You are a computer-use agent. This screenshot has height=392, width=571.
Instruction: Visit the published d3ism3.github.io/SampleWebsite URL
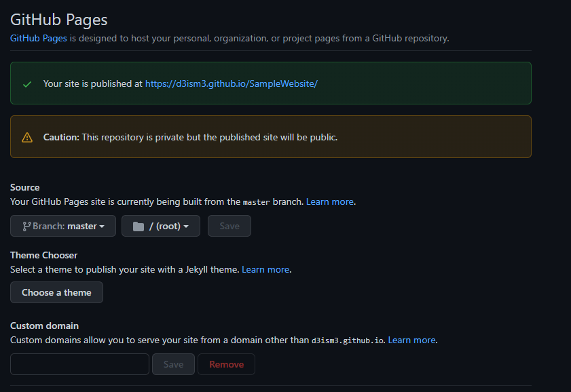[231, 84]
